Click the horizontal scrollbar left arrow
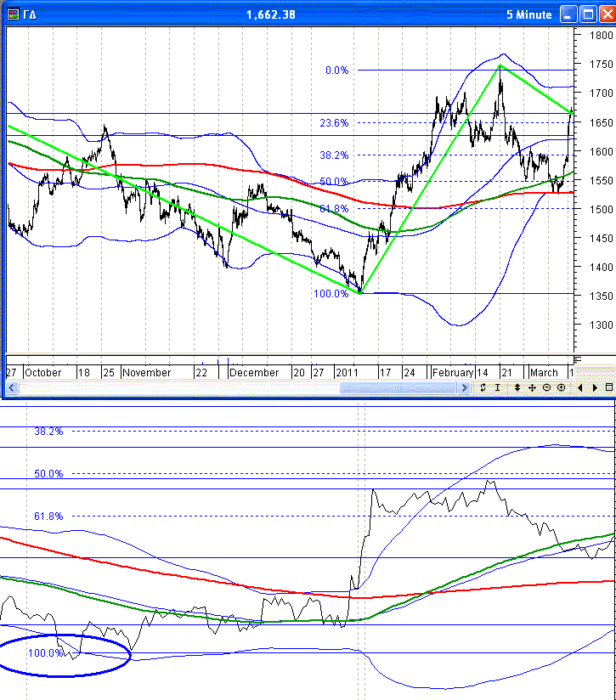The height and width of the screenshot is (700, 616). click(x=11, y=388)
